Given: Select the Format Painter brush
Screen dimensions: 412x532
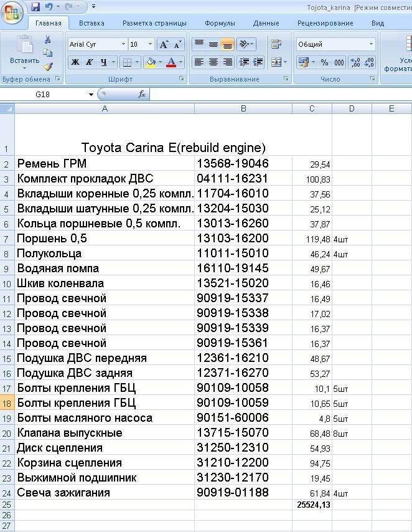Looking at the screenshot, I should [47, 67].
